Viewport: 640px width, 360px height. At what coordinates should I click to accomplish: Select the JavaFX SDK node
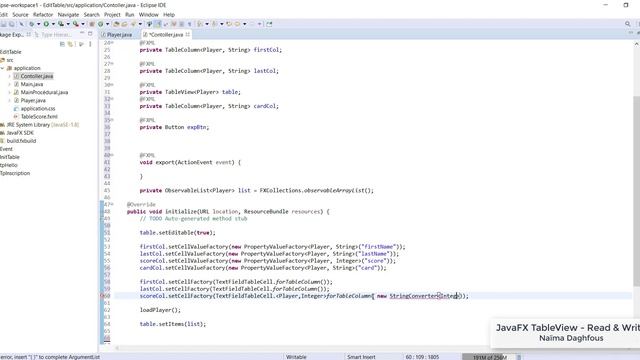click(20, 133)
